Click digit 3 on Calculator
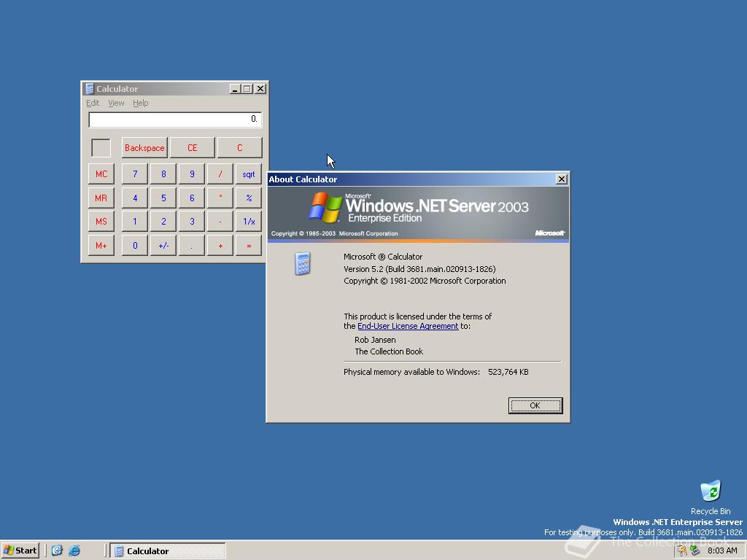The image size is (747, 560). (192, 222)
